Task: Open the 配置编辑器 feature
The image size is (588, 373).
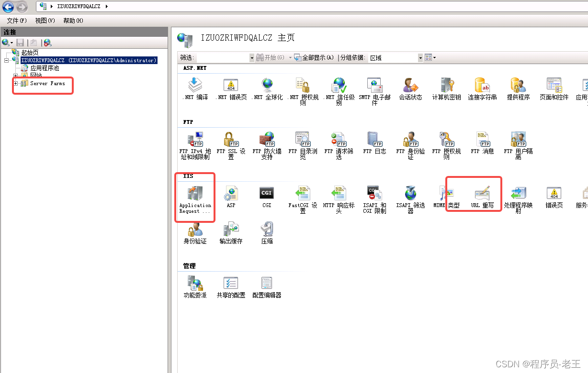Action: [267, 287]
